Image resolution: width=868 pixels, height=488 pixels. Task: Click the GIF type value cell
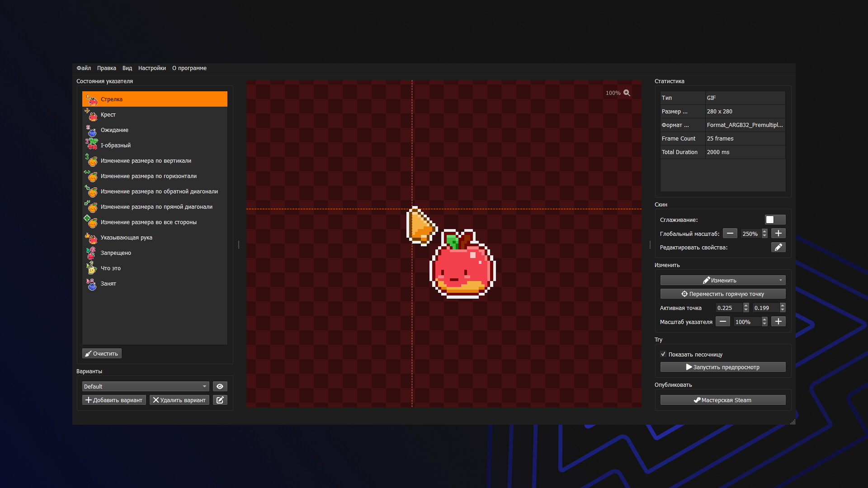745,98
